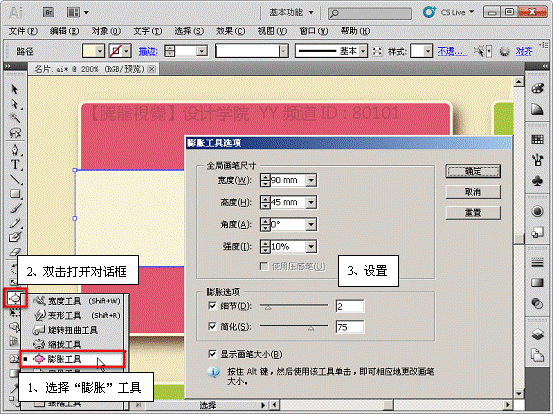Select the Paintbrush tool
The height and width of the screenshot is (414, 553).
tap(15, 208)
